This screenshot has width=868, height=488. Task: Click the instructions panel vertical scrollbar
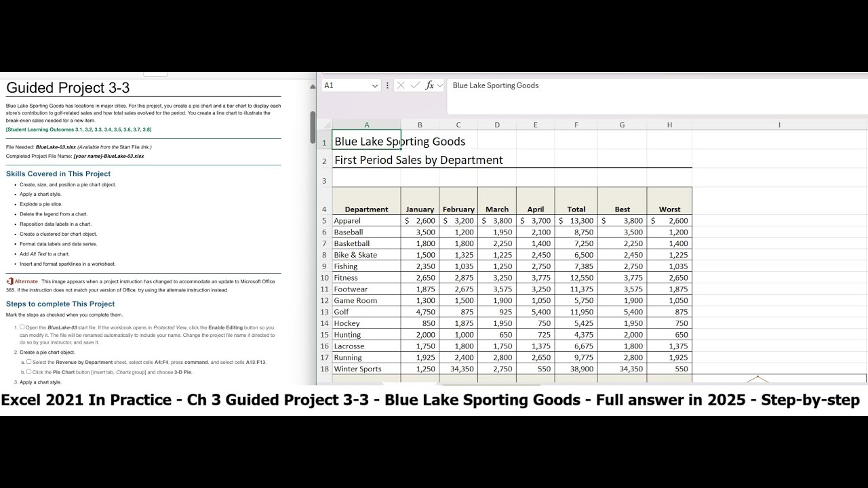pos(313,127)
